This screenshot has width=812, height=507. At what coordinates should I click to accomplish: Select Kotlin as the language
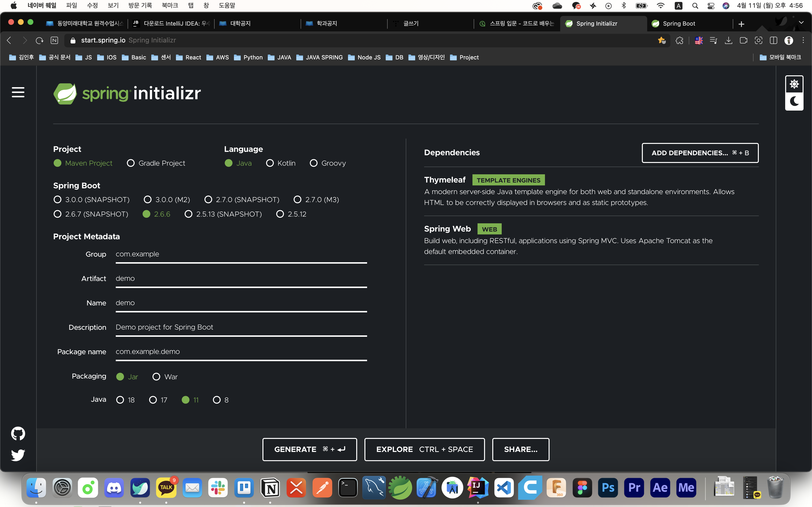pyautogui.click(x=270, y=163)
